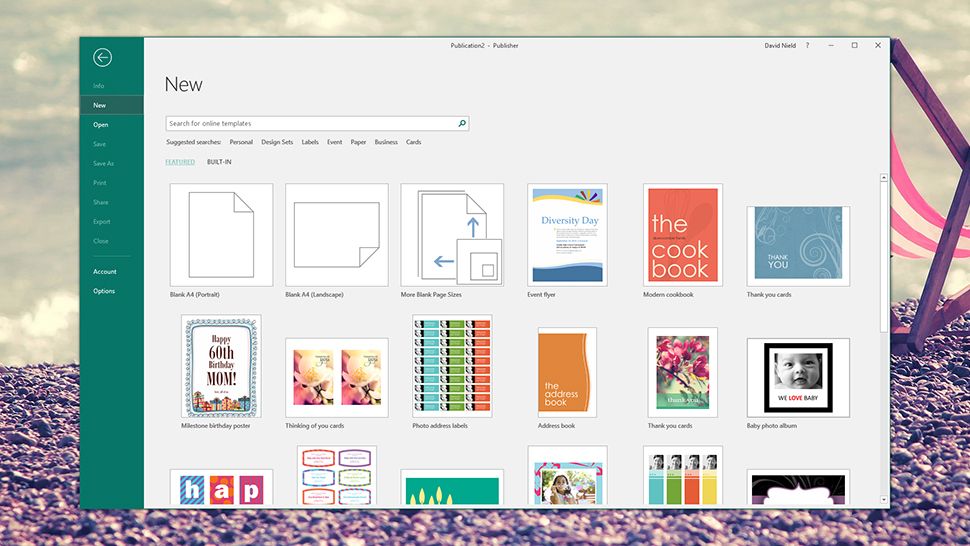Screen dimensions: 970x546
Task: Open the help question mark icon
Action: click(x=807, y=45)
